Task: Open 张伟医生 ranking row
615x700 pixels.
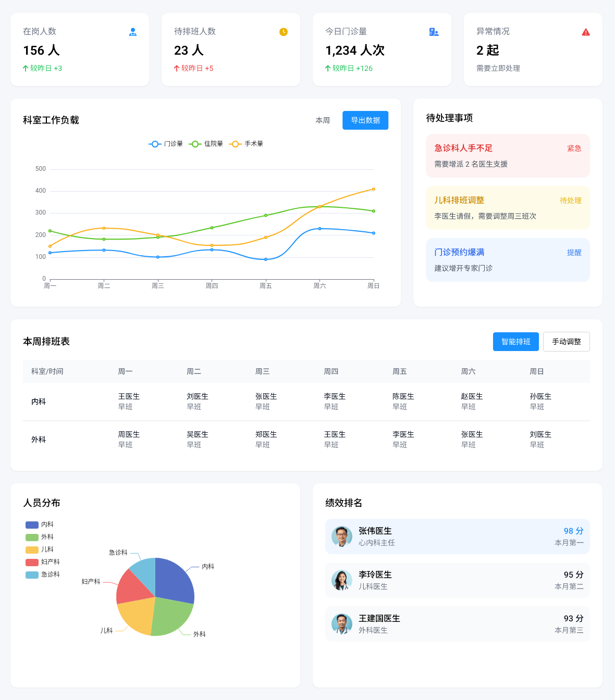Action: [x=458, y=536]
